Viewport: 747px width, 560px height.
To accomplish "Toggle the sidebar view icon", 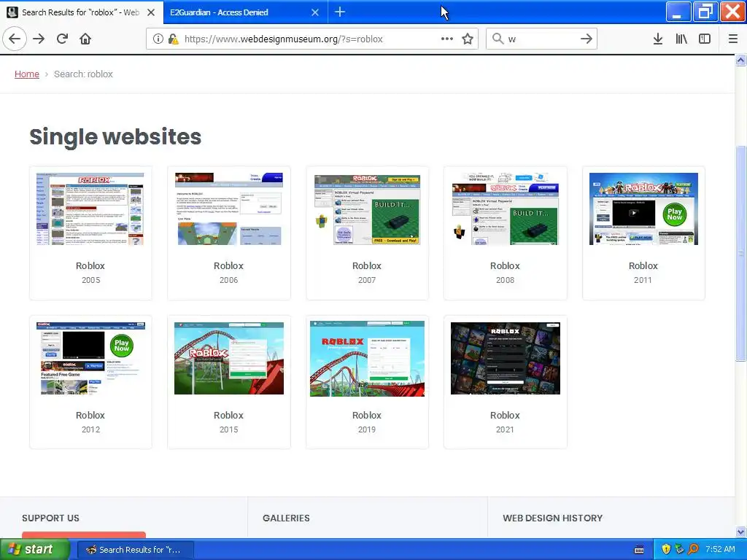I will coord(705,39).
